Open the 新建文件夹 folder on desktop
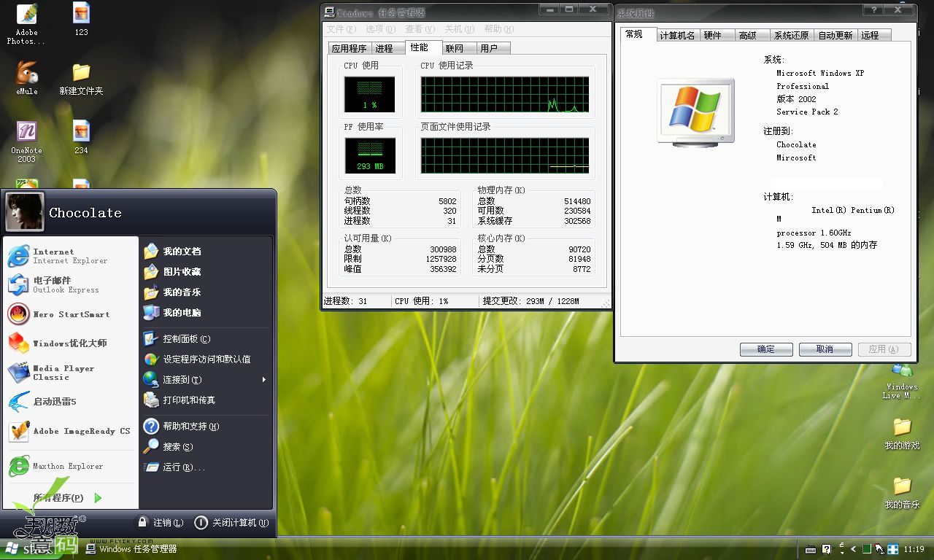Image resolution: width=934 pixels, height=560 pixels. click(81, 79)
